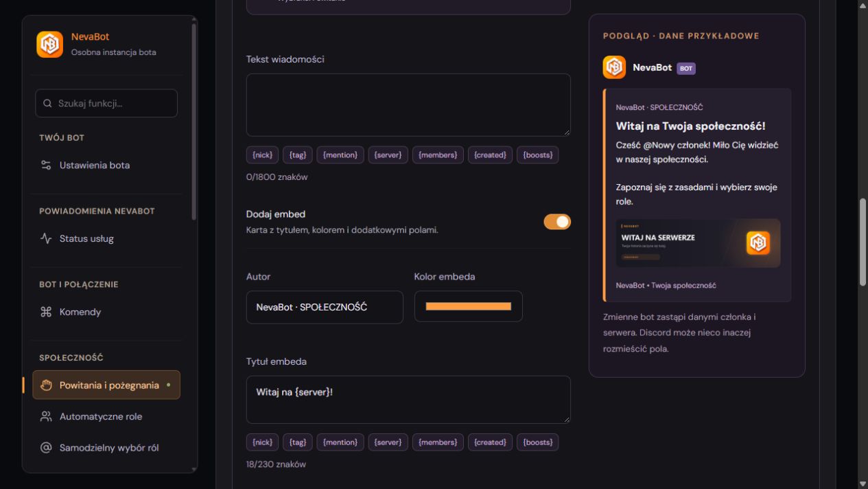Add {nick} chip below Tytuł embeda
The image size is (868, 489).
[x=262, y=442]
